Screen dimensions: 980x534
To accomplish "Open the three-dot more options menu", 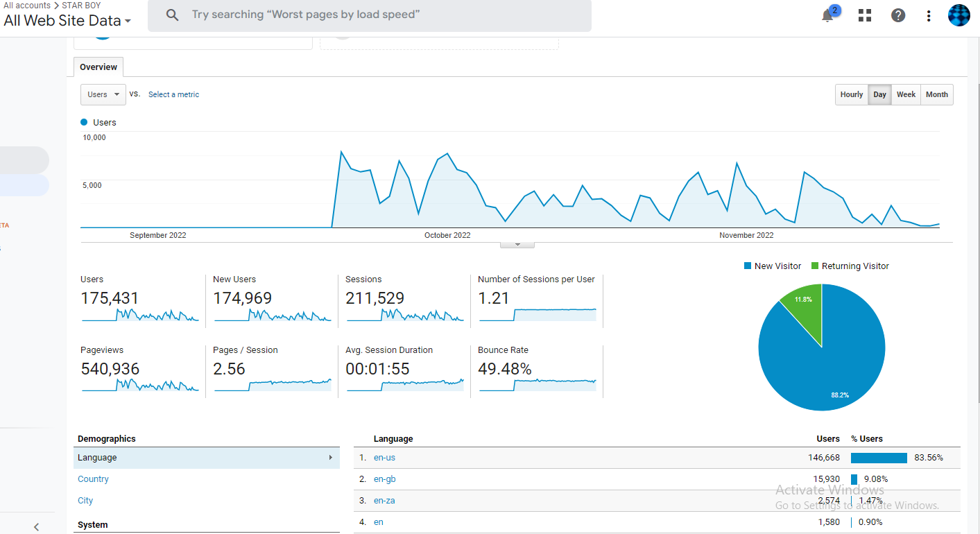I will coord(929,16).
